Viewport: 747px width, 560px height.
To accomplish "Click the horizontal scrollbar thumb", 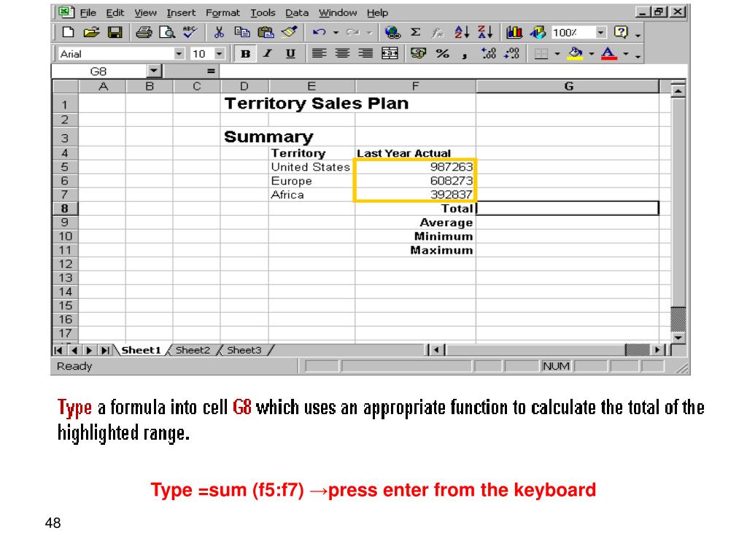I will click(x=637, y=350).
